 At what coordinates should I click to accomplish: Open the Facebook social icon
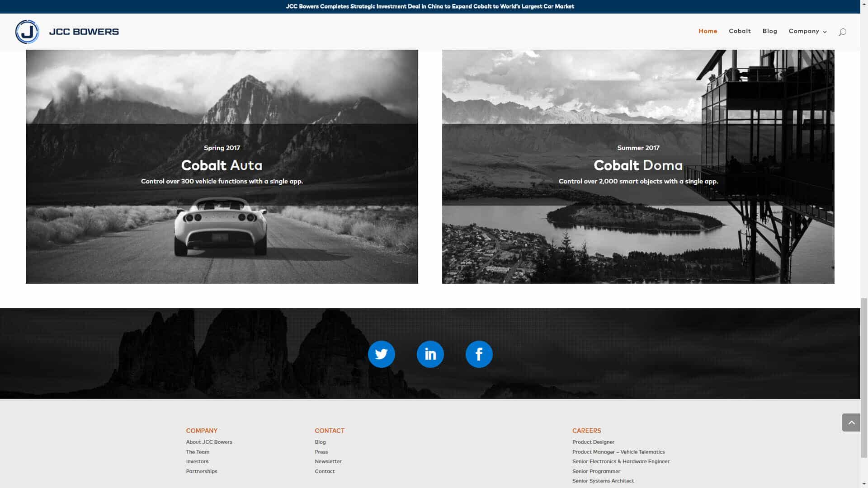[x=479, y=354]
